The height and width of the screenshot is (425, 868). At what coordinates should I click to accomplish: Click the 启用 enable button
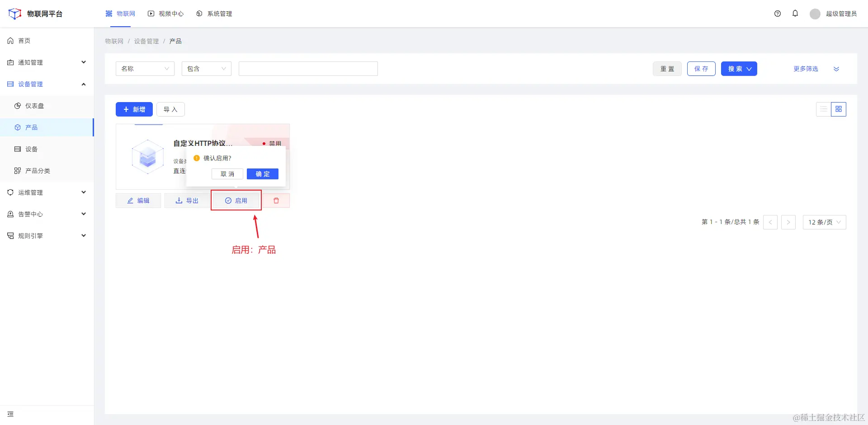coord(236,201)
